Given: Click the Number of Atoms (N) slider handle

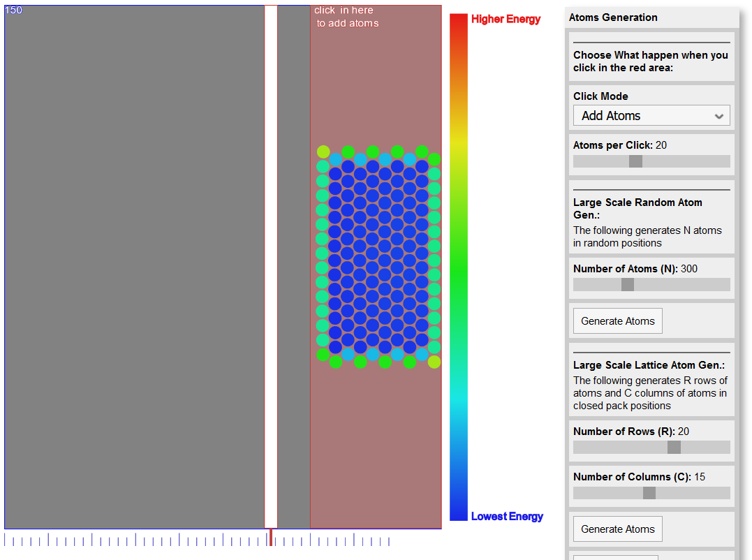Looking at the screenshot, I should pyautogui.click(x=628, y=285).
